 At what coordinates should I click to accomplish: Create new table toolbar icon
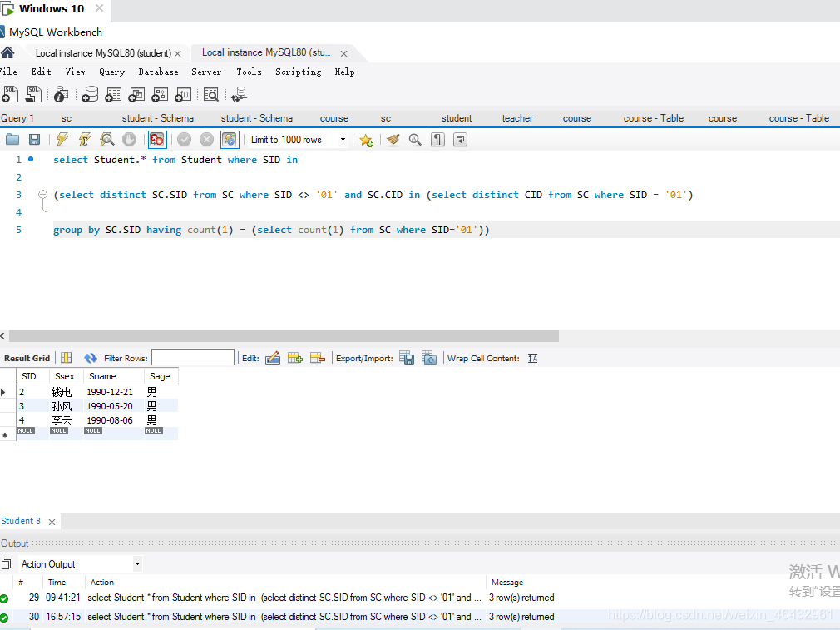click(x=113, y=94)
